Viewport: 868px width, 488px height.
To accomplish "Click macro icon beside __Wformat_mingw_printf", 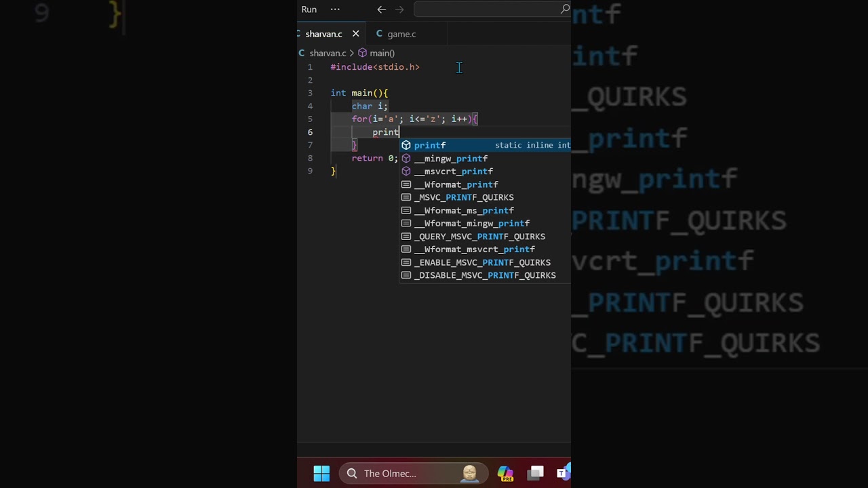I will [406, 224].
